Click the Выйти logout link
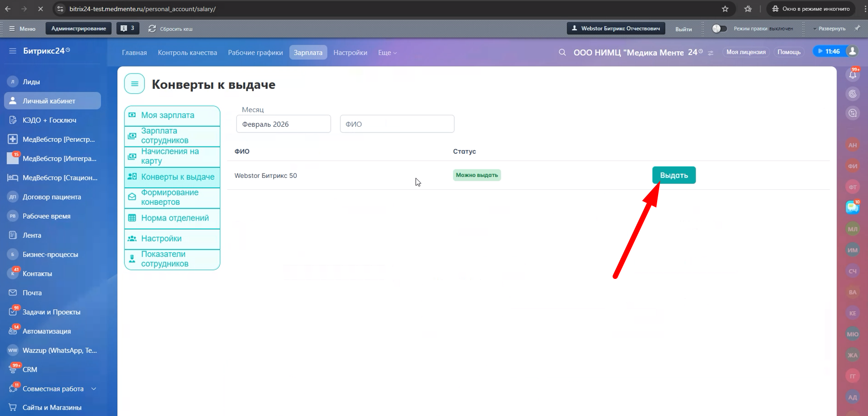Screen dimensions: 868x416 click(x=683, y=29)
